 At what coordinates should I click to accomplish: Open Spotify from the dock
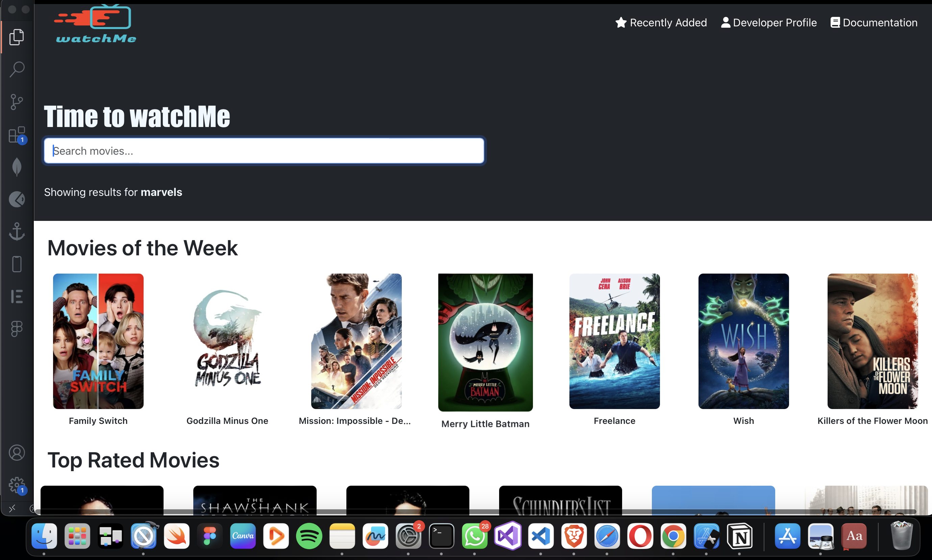(x=309, y=535)
